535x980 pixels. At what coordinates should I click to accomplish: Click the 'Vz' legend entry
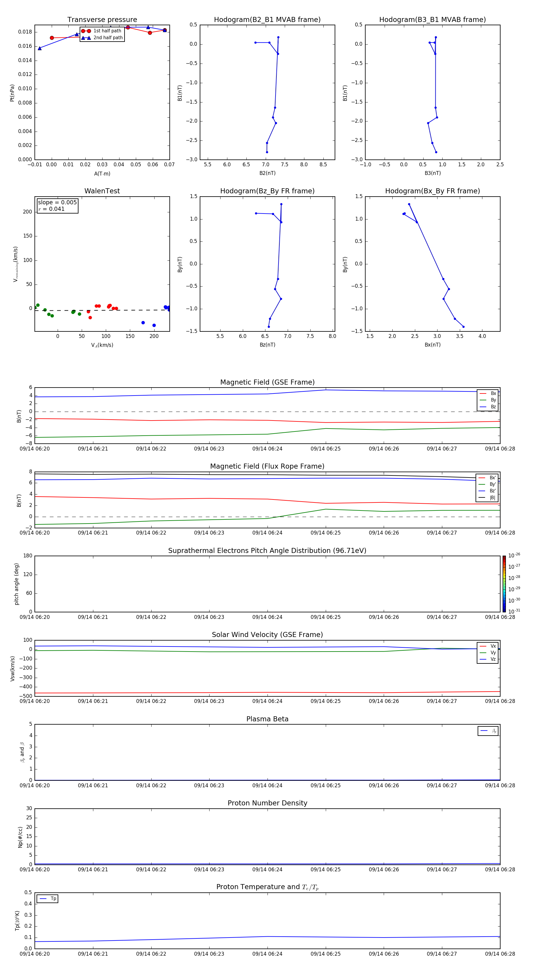pos(488,659)
